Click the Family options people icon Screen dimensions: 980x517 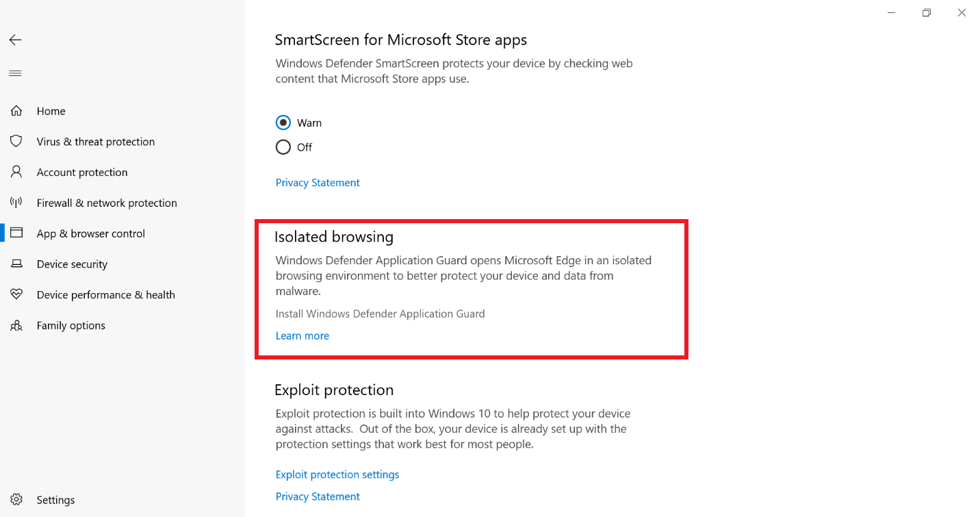[16, 325]
